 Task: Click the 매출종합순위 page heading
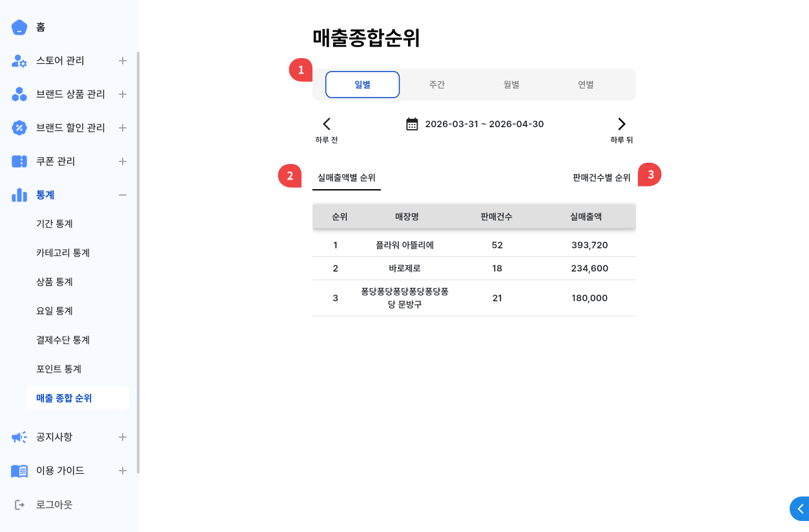pos(366,38)
